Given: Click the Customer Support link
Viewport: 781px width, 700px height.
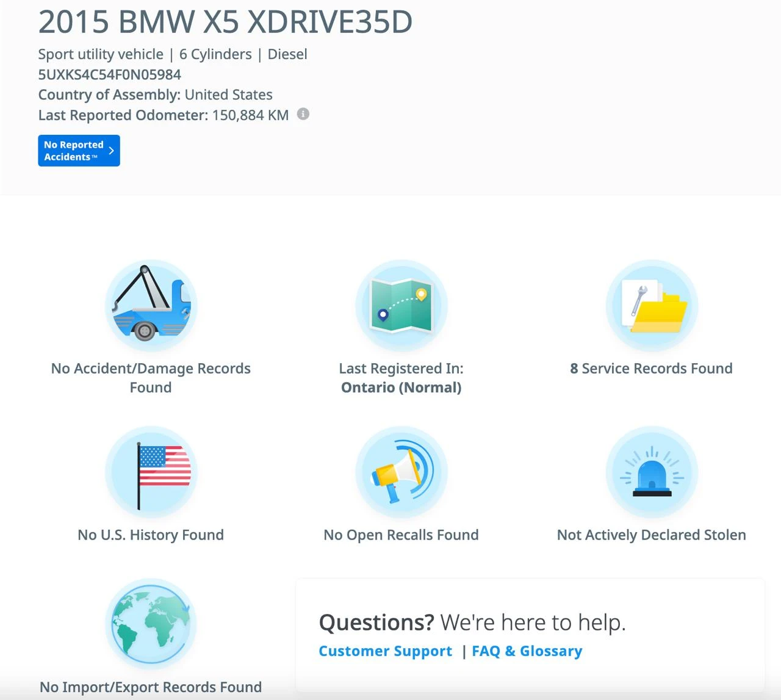Looking at the screenshot, I should pos(385,651).
